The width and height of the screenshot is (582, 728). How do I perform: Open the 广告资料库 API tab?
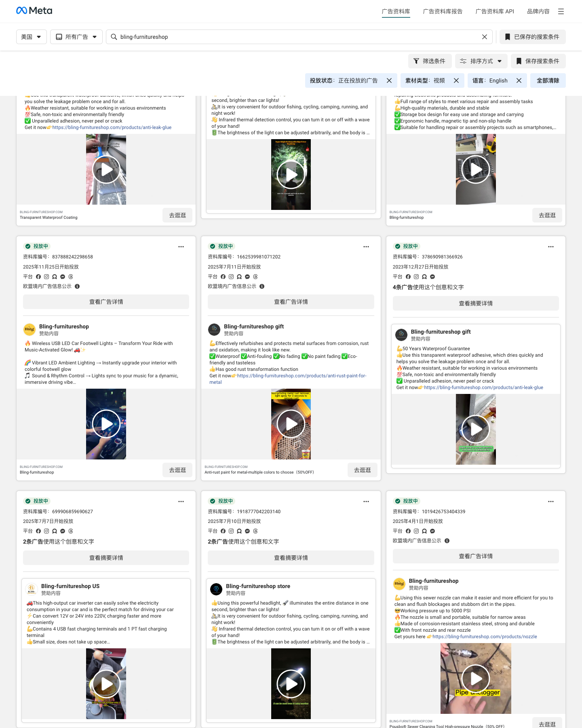pos(495,11)
